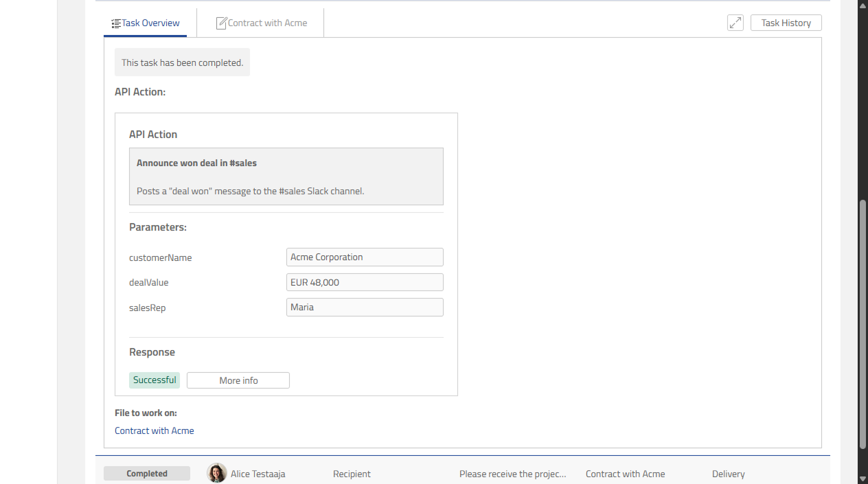Click Alice Testaaja's avatar photo
868x484 pixels.
coord(217,473)
